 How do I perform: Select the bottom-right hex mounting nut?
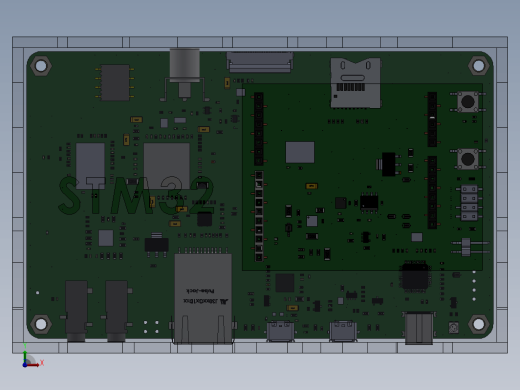tap(479, 324)
